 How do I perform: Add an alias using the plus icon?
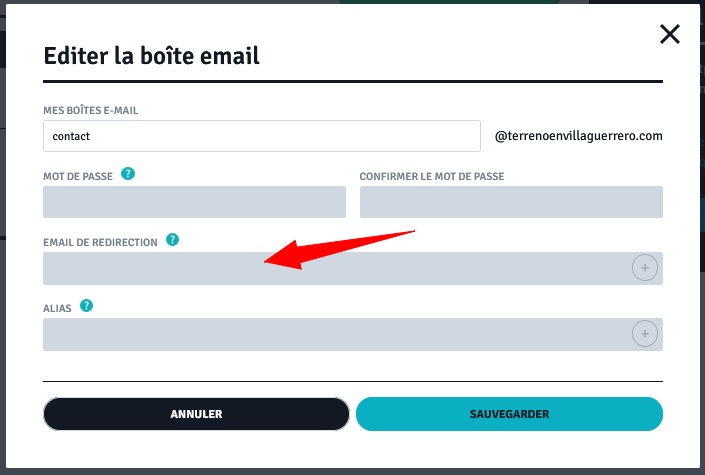(645, 334)
